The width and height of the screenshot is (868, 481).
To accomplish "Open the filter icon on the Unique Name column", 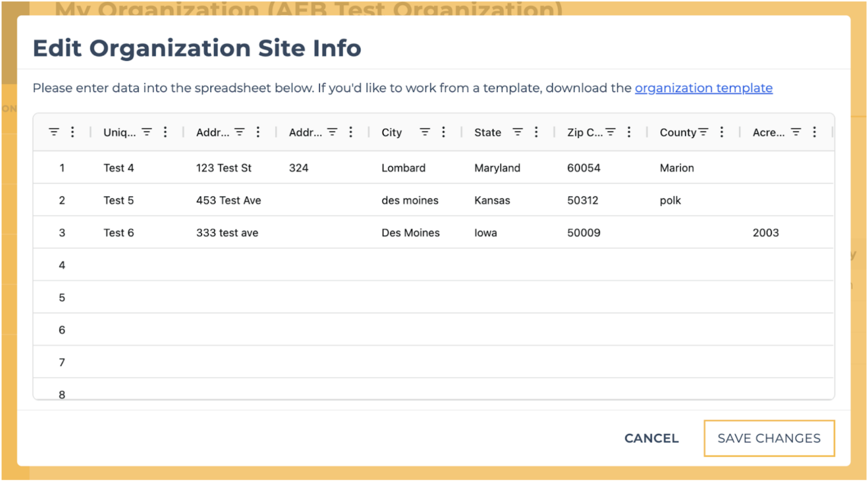I will tap(147, 132).
